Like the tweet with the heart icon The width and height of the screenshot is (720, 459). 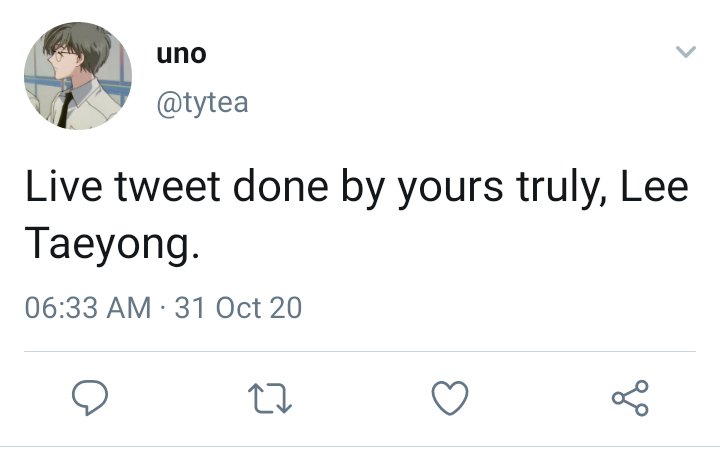(x=450, y=397)
